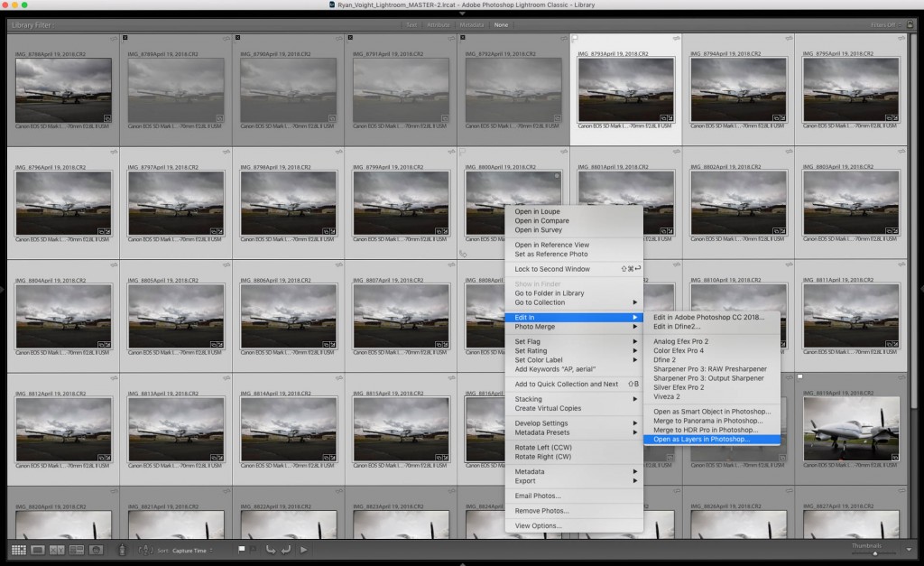Image resolution: width=924 pixels, height=566 pixels.
Task: Toggle flag on IMG_8793 cell corner
Action: point(575,38)
